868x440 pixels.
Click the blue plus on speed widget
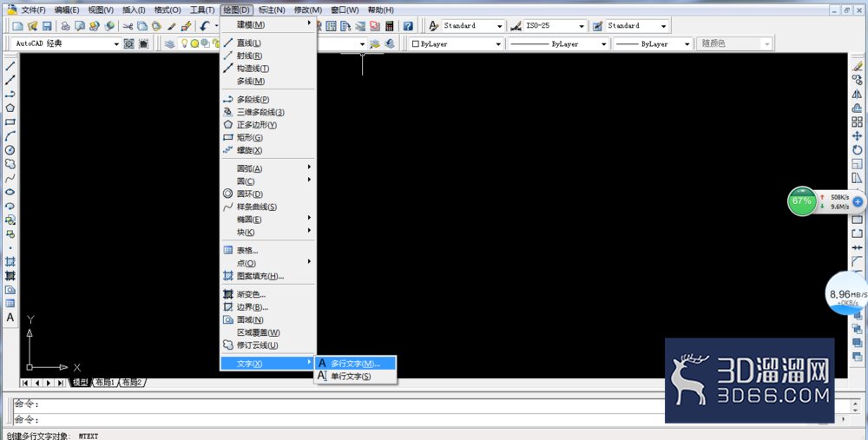tap(857, 202)
